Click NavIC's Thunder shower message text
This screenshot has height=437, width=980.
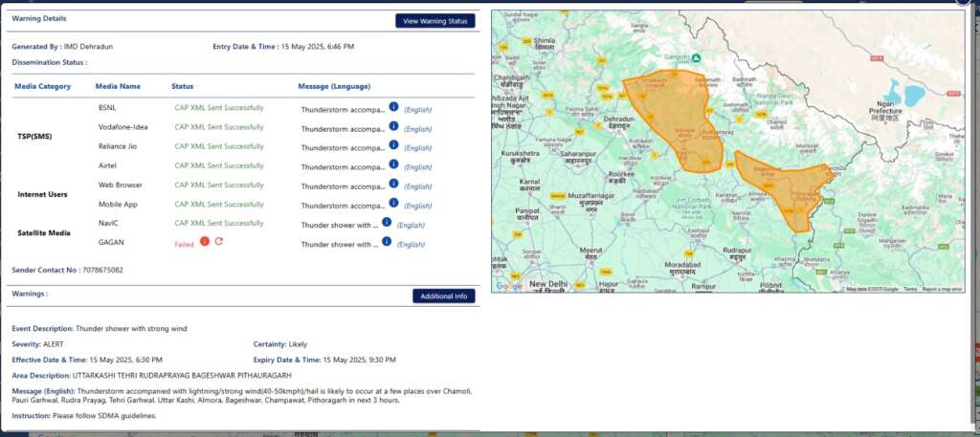pos(340,226)
